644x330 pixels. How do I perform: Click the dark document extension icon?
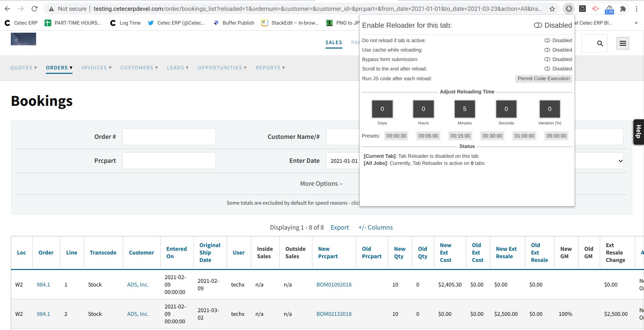[x=583, y=8]
